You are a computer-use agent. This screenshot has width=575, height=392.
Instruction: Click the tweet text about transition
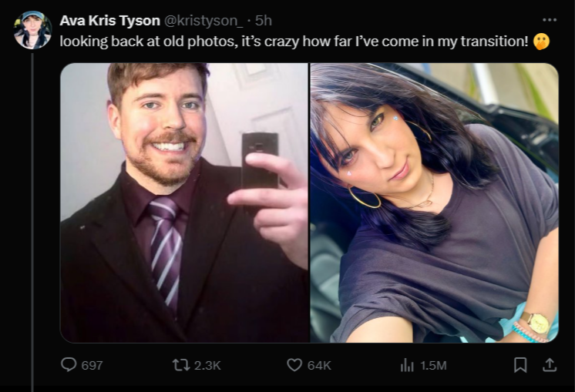point(294,42)
